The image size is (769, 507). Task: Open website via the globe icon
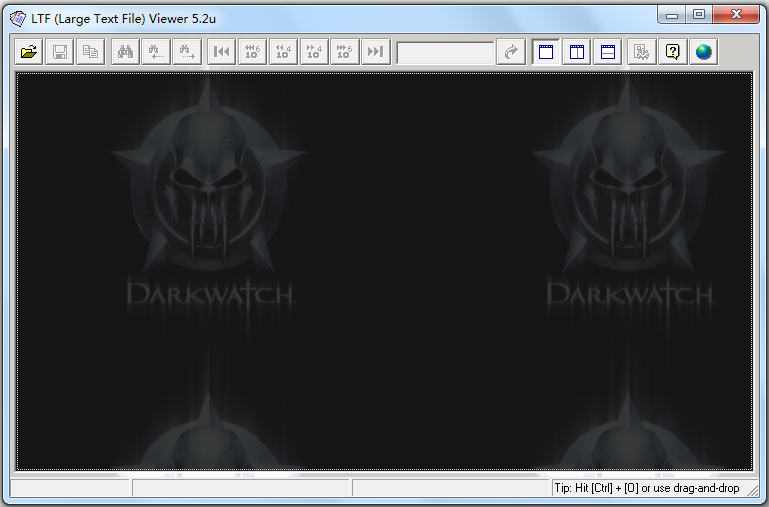(704, 51)
